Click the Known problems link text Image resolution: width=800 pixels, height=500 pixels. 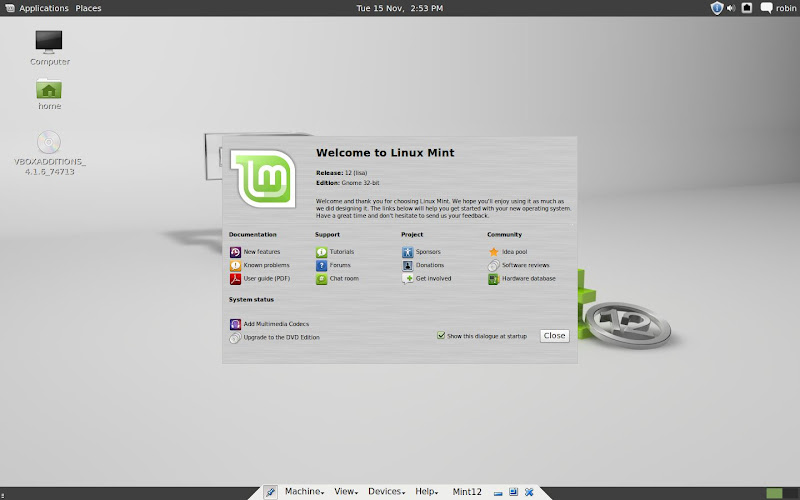[x=266, y=265]
